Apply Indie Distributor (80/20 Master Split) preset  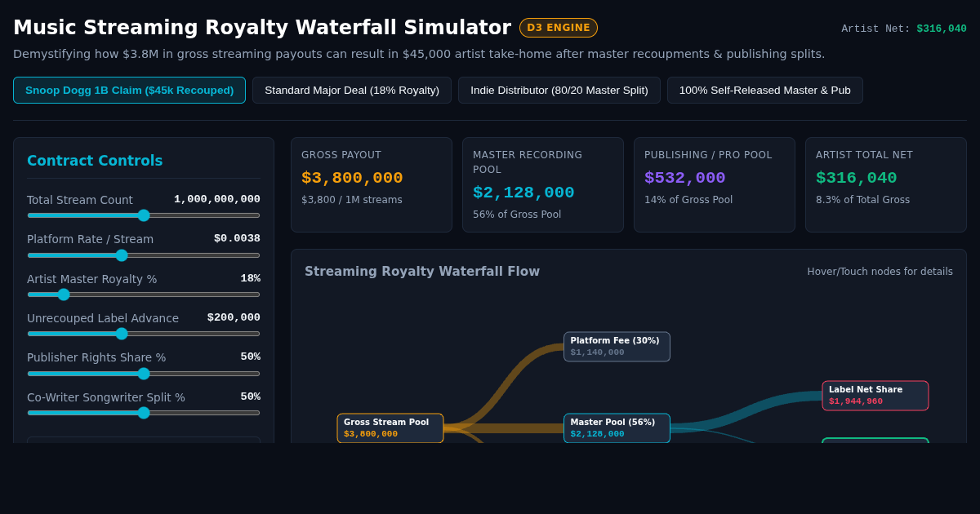559,90
